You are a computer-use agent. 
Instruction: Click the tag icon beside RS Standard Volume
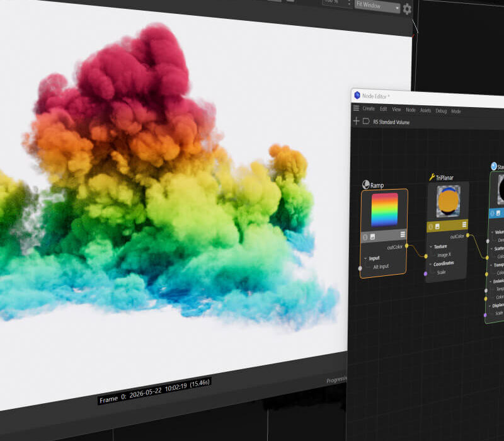click(366, 121)
